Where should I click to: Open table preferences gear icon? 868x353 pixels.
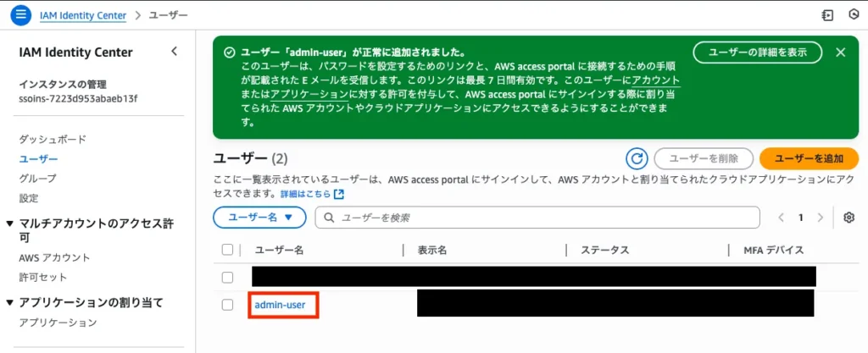[x=849, y=218]
